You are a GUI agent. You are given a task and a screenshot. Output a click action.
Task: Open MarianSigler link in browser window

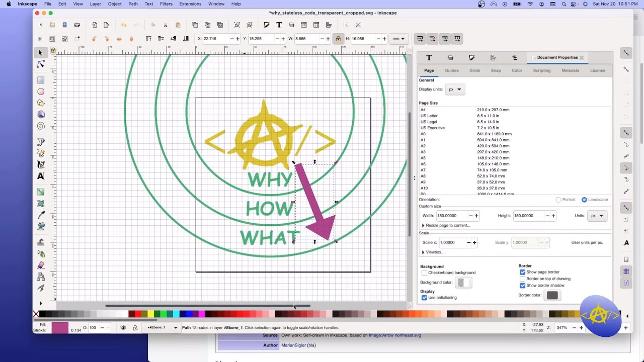point(294,345)
